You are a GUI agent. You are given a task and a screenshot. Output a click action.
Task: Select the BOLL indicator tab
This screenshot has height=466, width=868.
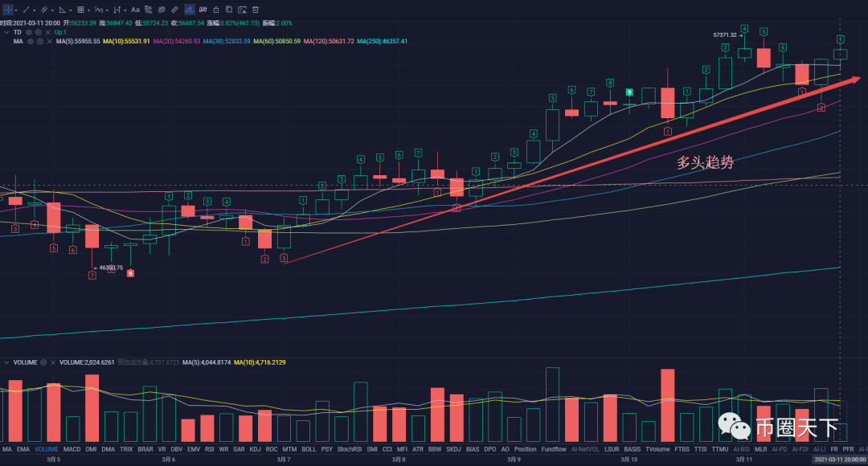(309, 450)
